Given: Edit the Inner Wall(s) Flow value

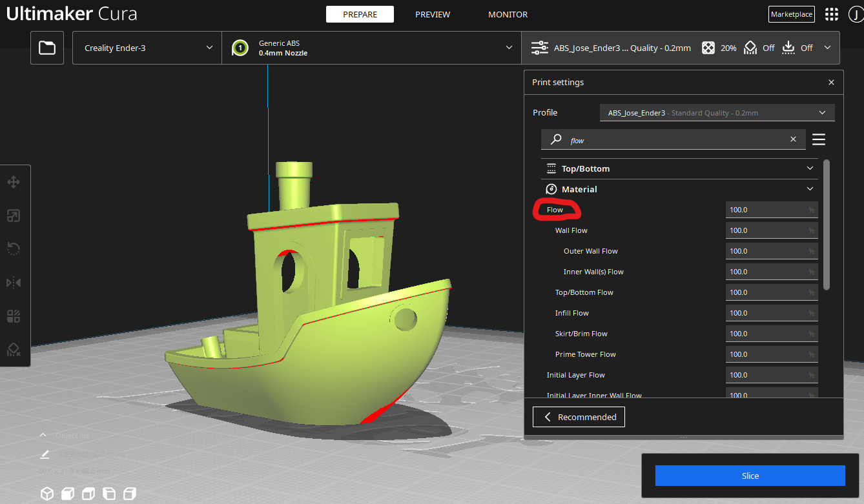Looking at the screenshot, I should click(x=772, y=272).
